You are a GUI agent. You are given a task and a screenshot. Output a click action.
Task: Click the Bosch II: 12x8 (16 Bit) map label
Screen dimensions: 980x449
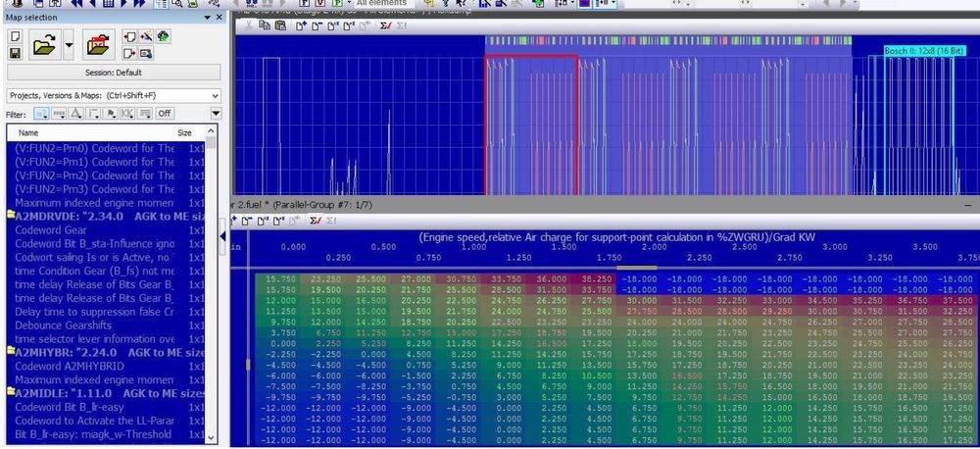click(924, 50)
